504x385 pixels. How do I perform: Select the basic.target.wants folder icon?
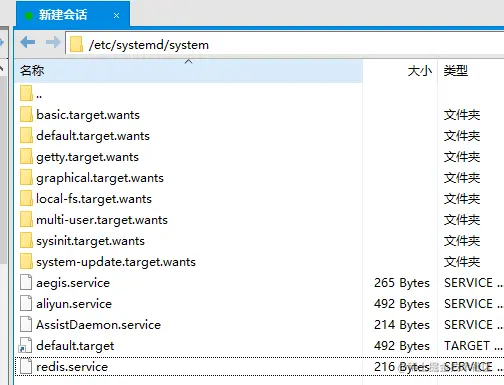coord(26,114)
